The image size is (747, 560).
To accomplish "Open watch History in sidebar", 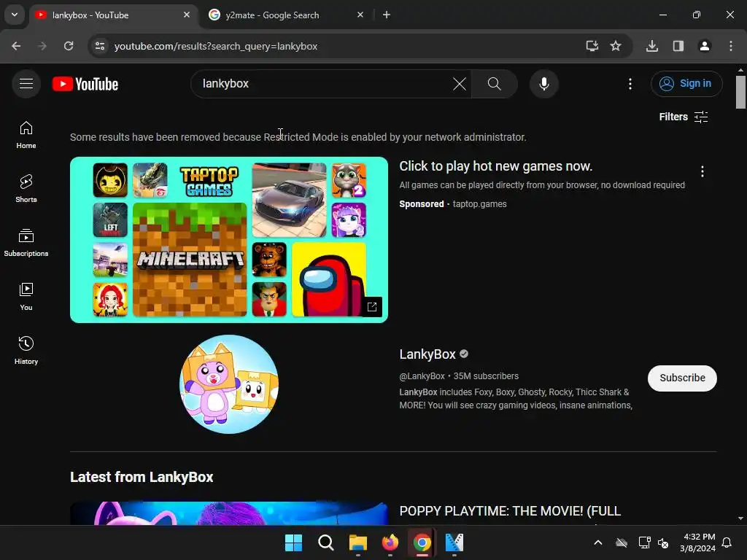I will coord(26,350).
